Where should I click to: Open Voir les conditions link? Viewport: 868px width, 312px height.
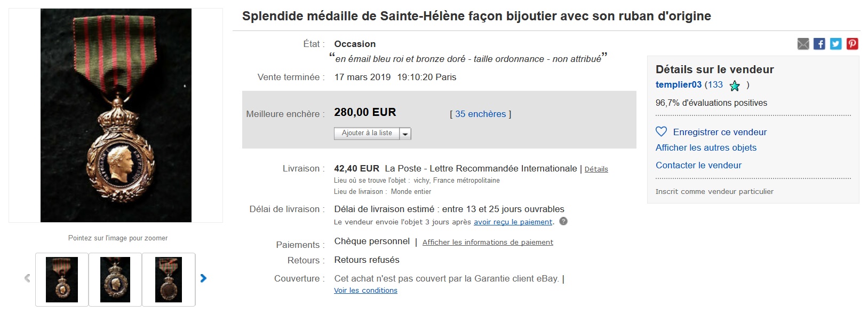click(365, 290)
